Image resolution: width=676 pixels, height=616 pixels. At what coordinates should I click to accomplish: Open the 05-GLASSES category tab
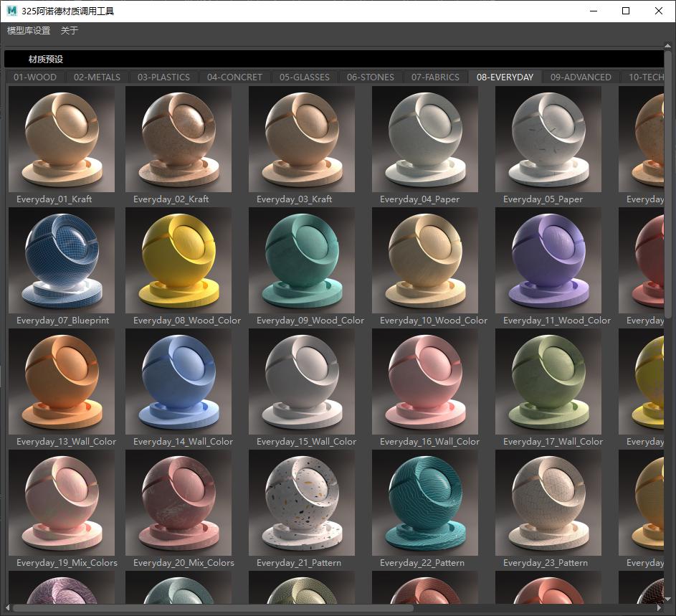click(305, 77)
